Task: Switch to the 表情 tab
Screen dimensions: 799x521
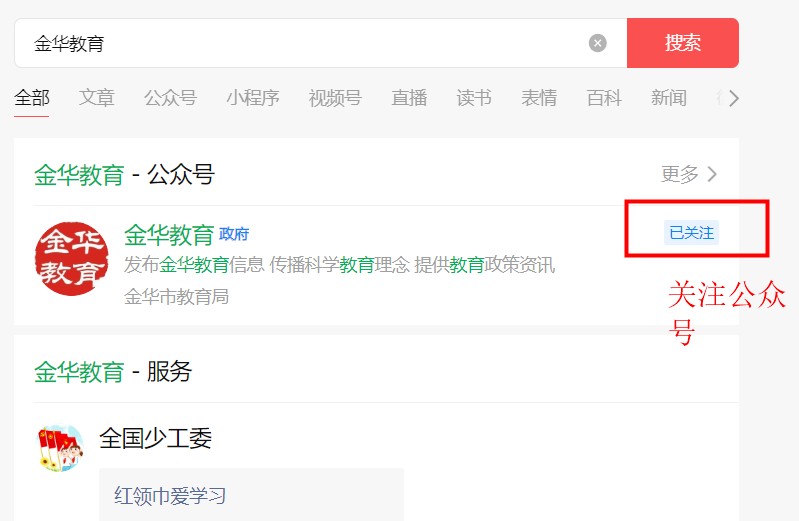Action: coord(539,98)
